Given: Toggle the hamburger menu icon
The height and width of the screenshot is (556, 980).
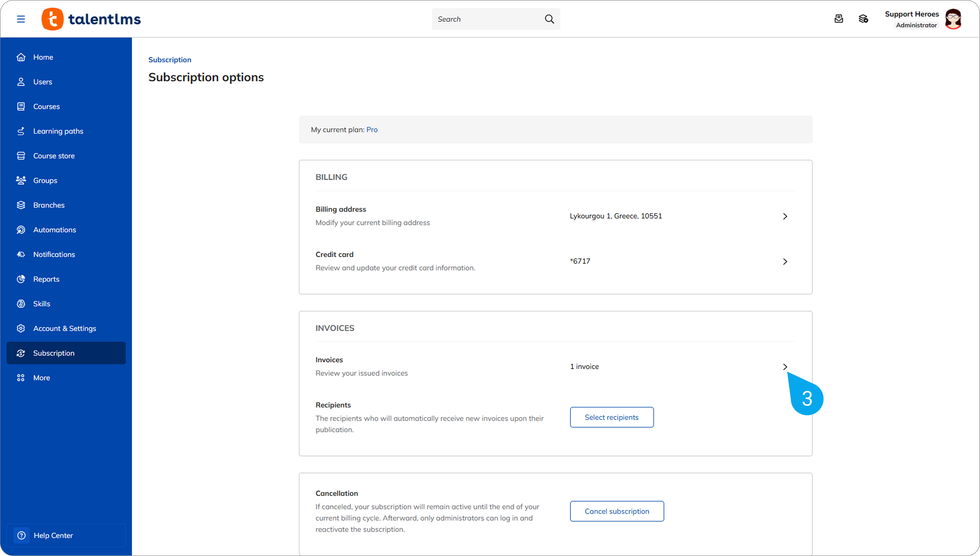Looking at the screenshot, I should 21,19.
